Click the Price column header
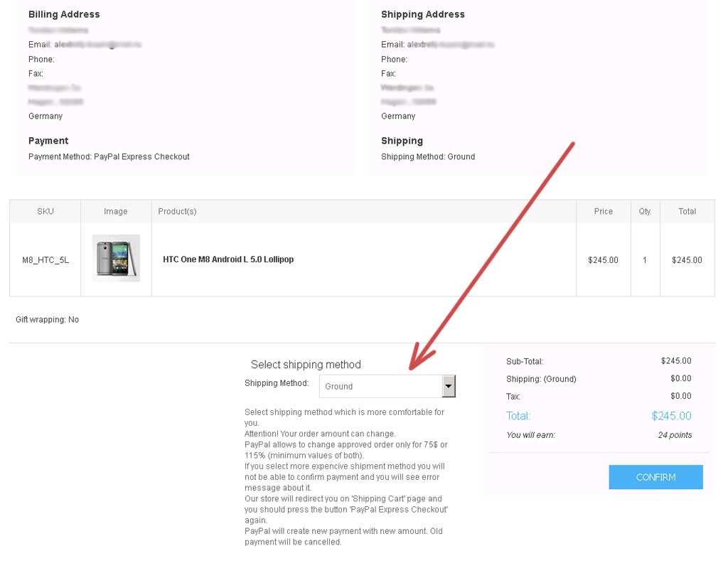The height and width of the screenshot is (563, 728). coord(603,211)
